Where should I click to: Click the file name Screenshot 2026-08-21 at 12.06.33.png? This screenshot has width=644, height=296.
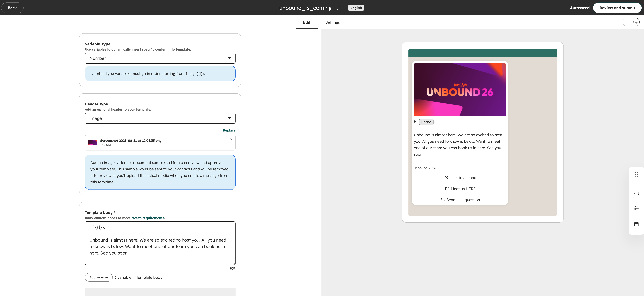coord(131,141)
